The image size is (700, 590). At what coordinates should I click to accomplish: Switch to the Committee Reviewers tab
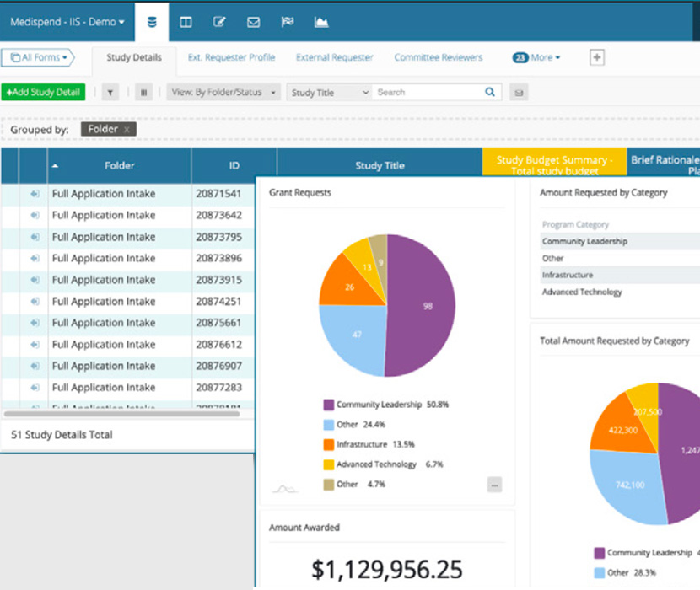tap(439, 57)
